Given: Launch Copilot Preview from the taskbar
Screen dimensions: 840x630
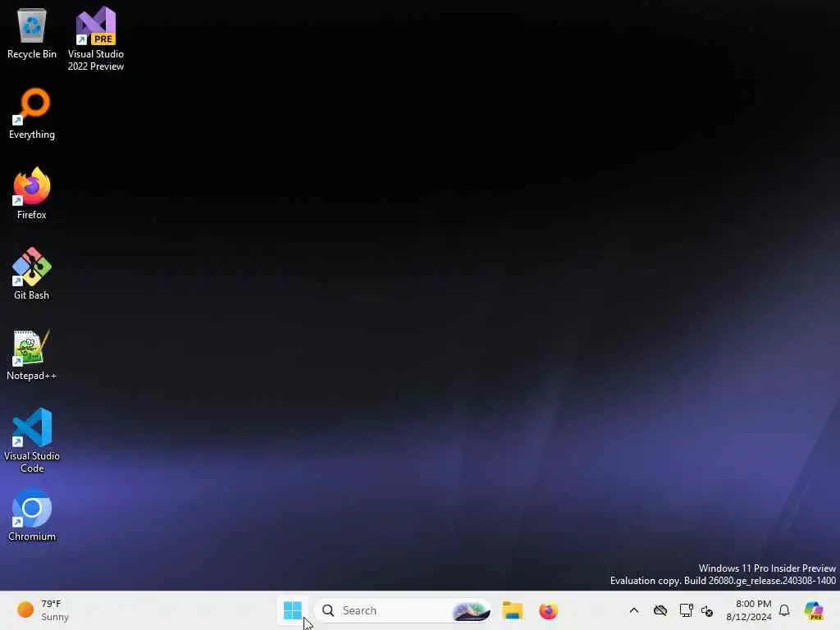Looking at the screenshot, I should click(x=814, y=610).
